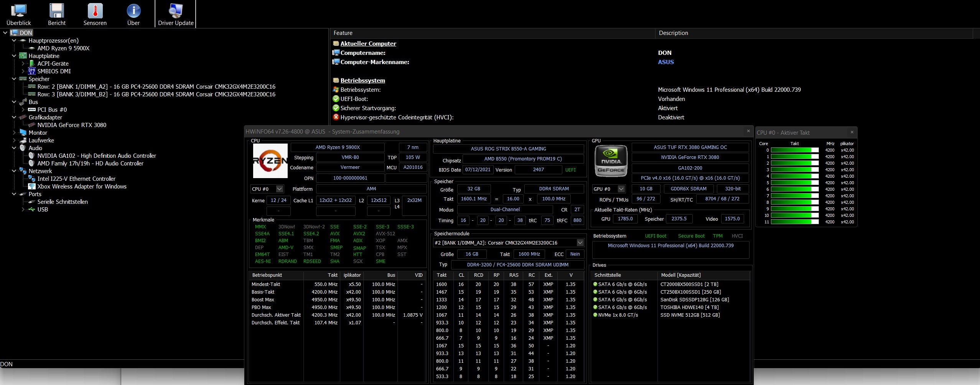Select the DON computer icon in tree
Image resolution: width=980 pixels, height=385 pixels.
coord(14,33)
